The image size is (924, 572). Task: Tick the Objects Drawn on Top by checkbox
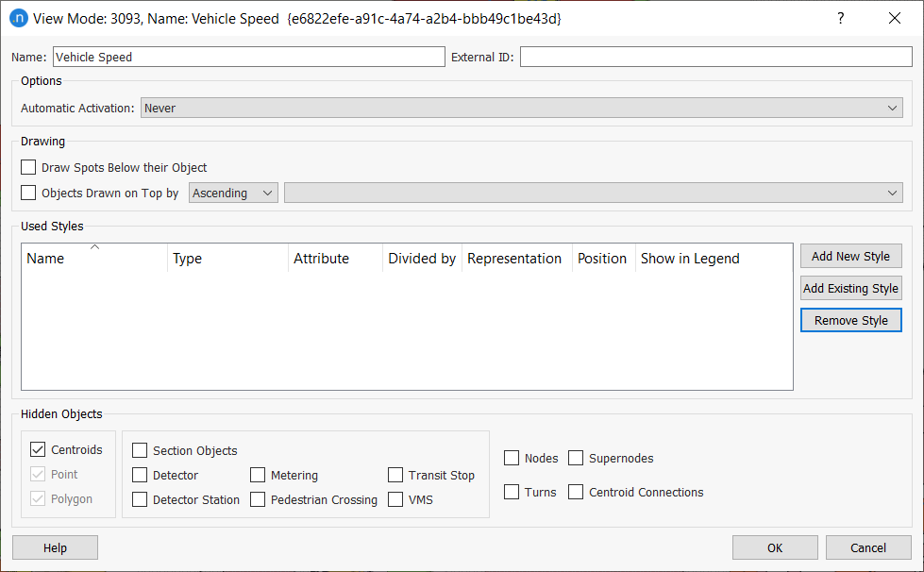[x=29, y=193]
